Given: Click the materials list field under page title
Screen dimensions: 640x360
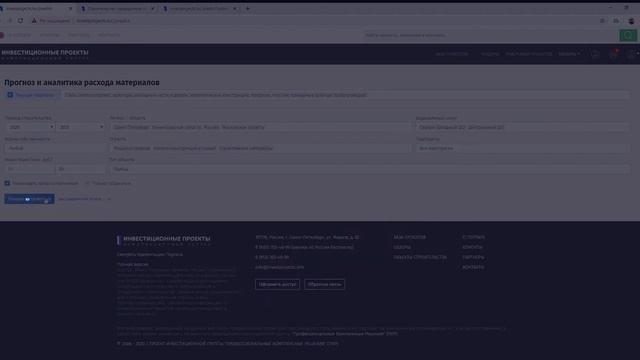Looking at the screenshot, I should (345, 95).
